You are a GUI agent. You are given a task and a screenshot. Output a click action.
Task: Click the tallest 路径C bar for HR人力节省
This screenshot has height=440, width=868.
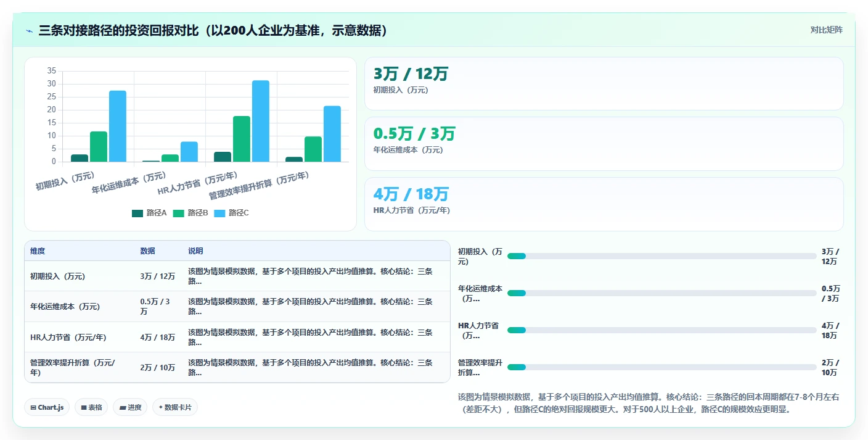(261, 121)
